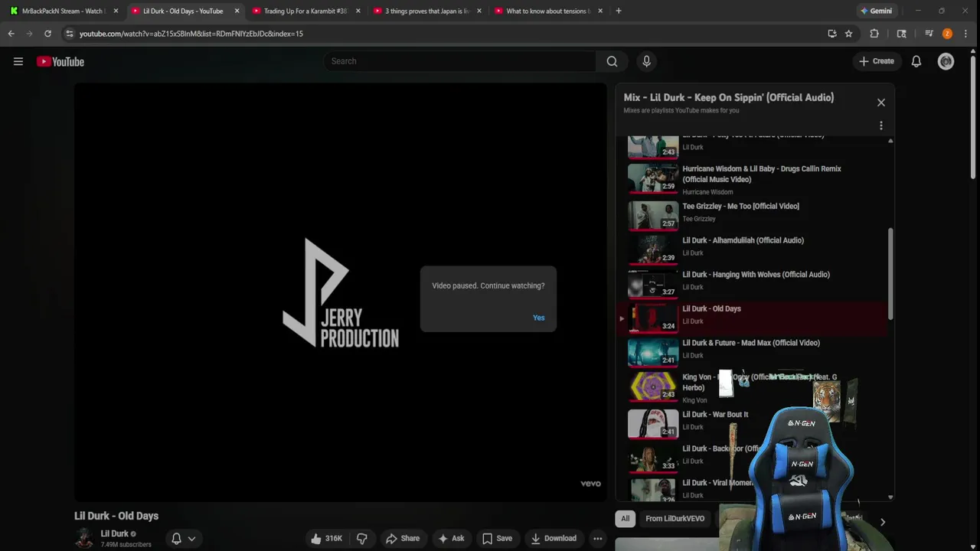Click the Create button

click(876, 61)
